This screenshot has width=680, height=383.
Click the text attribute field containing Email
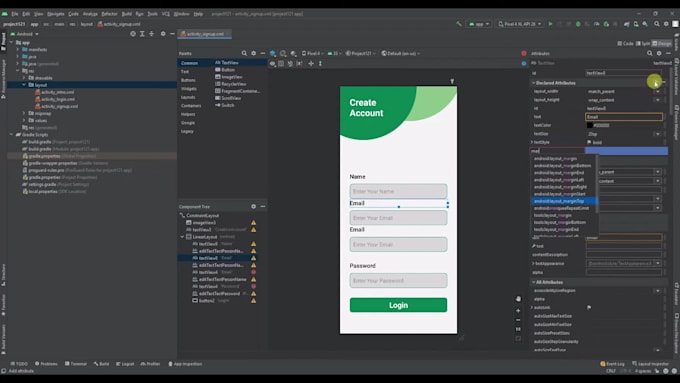point(624,117)
